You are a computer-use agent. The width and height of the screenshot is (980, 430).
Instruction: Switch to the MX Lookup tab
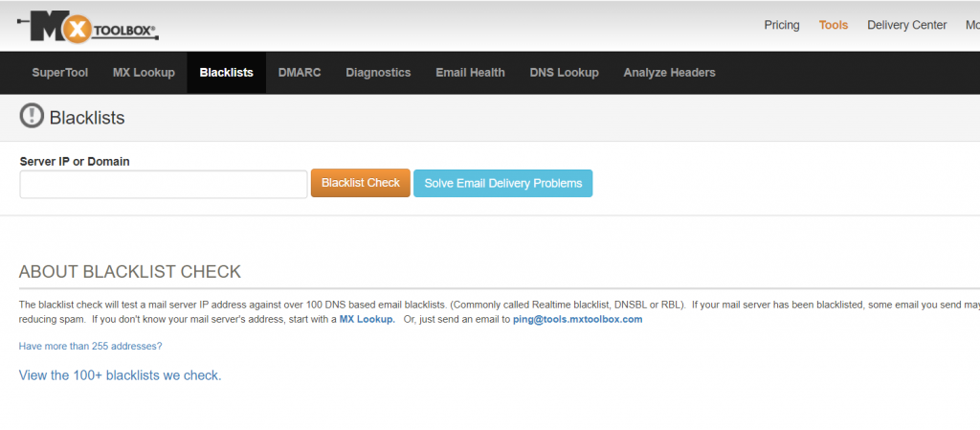click(144, 73)
